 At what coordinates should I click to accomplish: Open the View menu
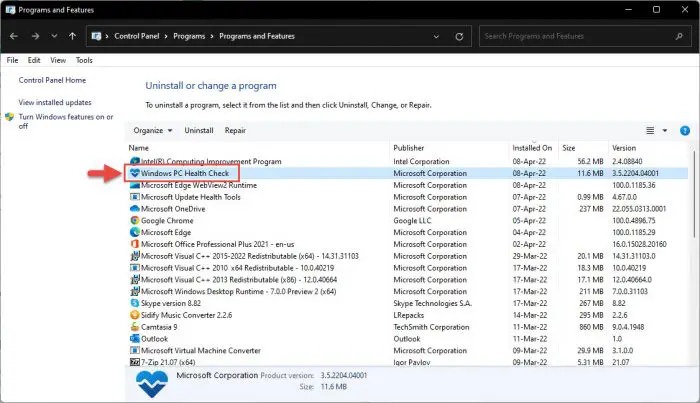tap(58, 60)
